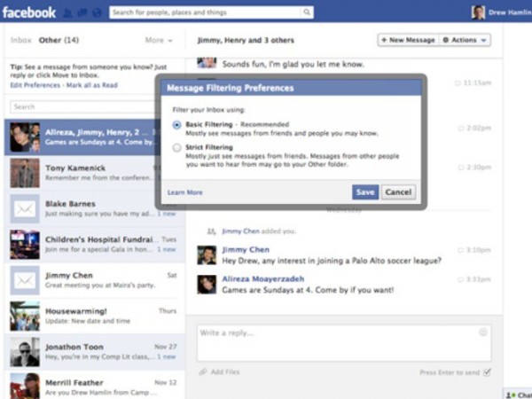This screenshot has height=399, width=532.
Task: Open Housewarming! conversation
Action: [95, 317]
